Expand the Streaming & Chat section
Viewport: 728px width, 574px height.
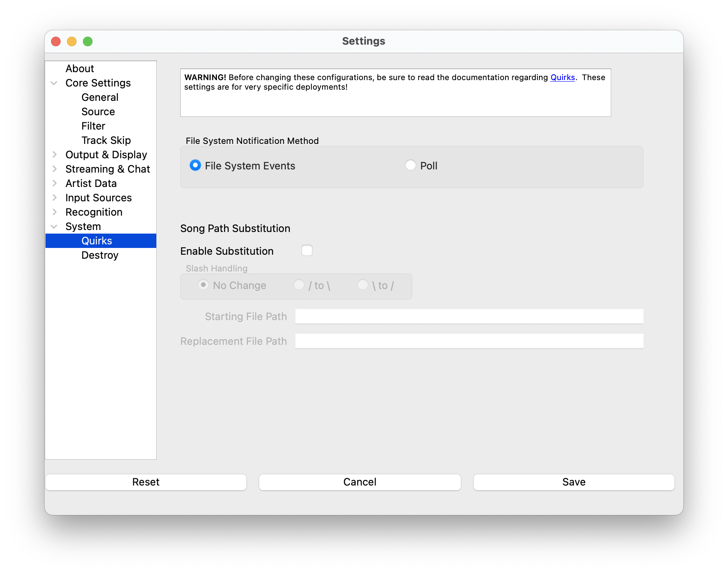pos(55,169)
